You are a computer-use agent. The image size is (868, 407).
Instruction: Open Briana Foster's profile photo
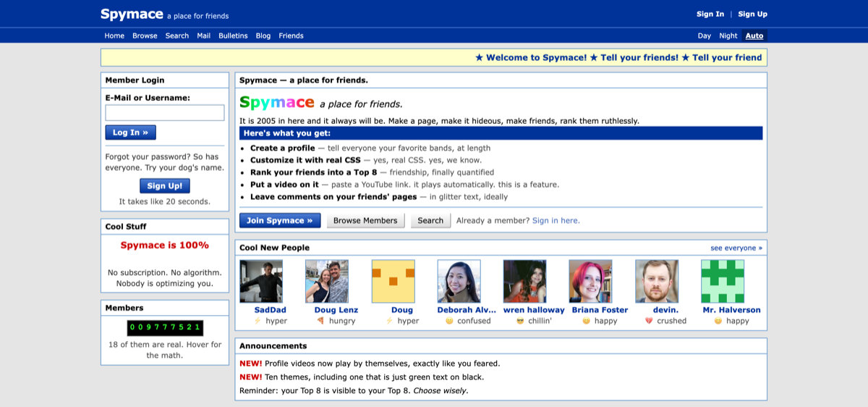[591, 281]
